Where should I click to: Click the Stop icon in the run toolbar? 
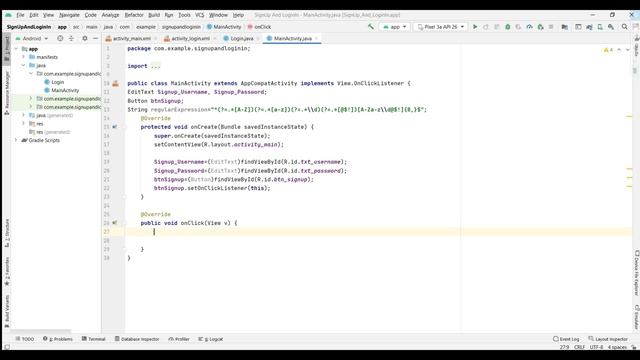[551, 27]
